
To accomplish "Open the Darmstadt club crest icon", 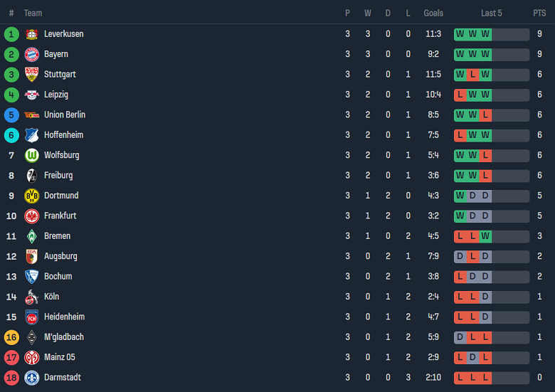I will [x=31, y=377].
